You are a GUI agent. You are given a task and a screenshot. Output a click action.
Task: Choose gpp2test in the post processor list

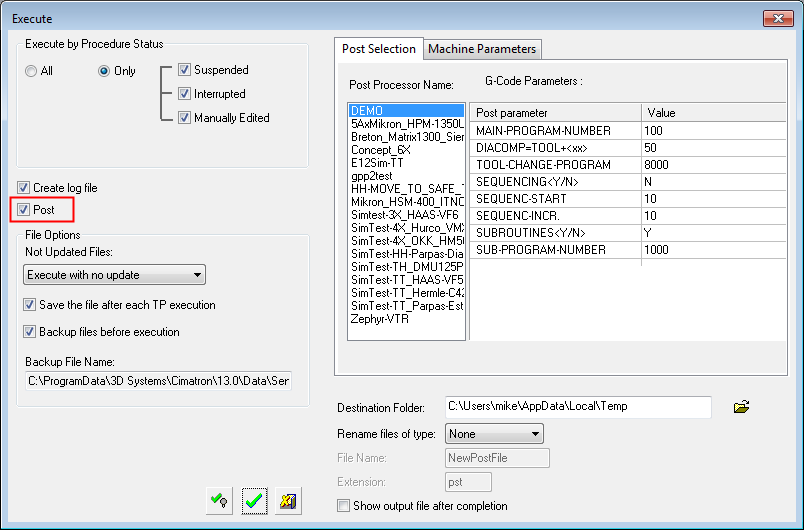371,176
